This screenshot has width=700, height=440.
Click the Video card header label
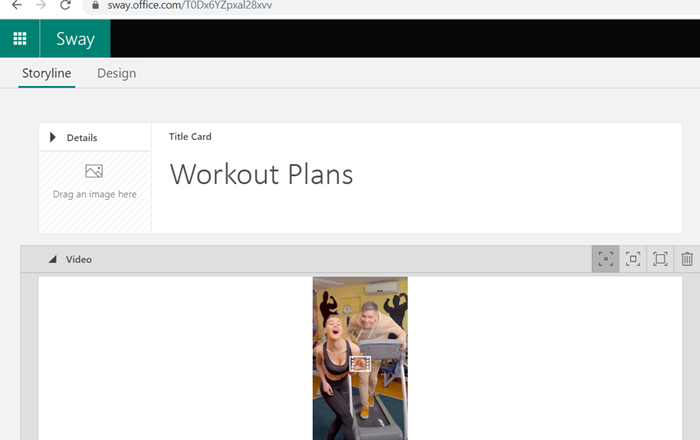tap(79, 259)
